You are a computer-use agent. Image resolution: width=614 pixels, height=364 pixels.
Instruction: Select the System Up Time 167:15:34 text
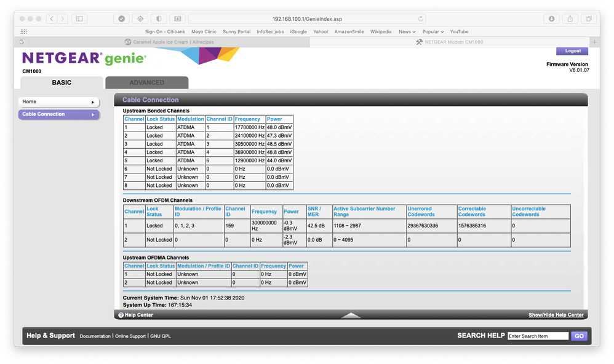[x=157, y=306]
